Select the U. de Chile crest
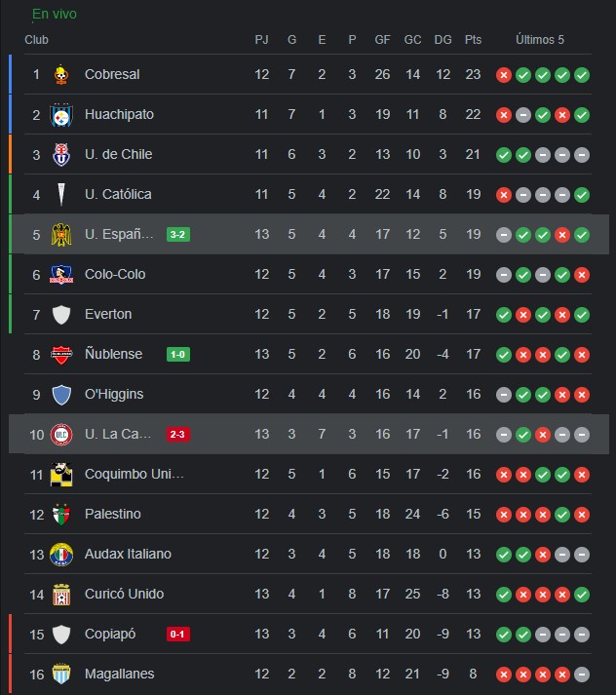 pyautogui.click(x=61, y=155)
